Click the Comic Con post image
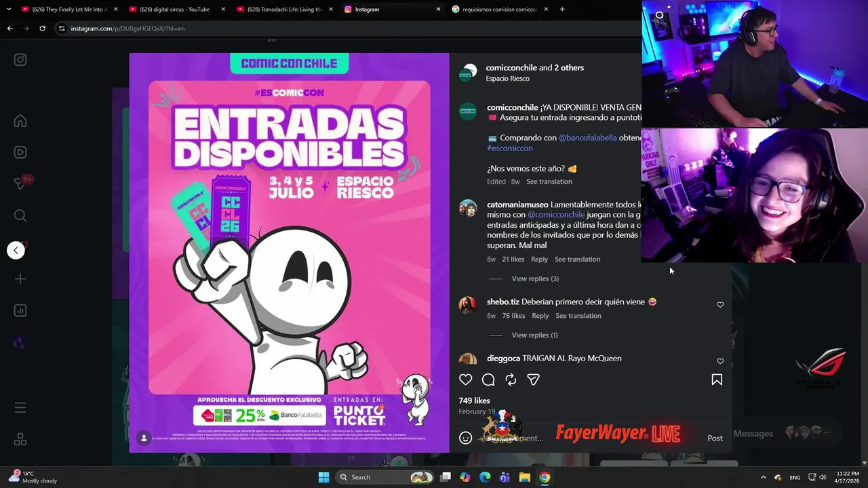868x488 pixels. [x=290, y=252]
